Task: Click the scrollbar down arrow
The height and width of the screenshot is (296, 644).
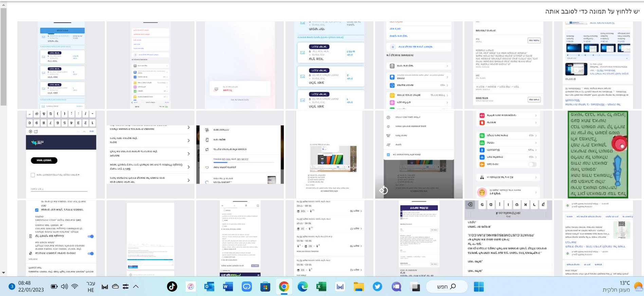Action: pyautogui.click(x=3, y=273)
